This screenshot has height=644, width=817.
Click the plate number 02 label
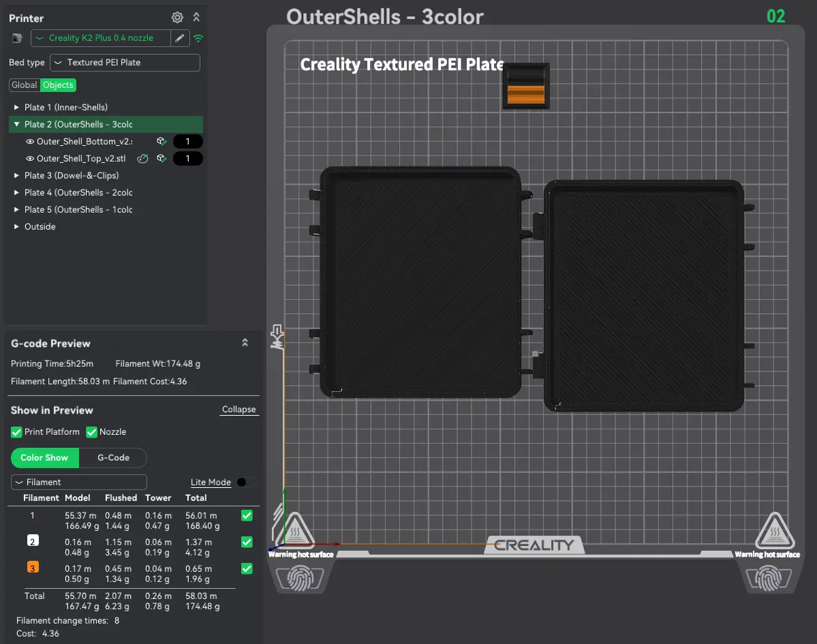(776, 16)
